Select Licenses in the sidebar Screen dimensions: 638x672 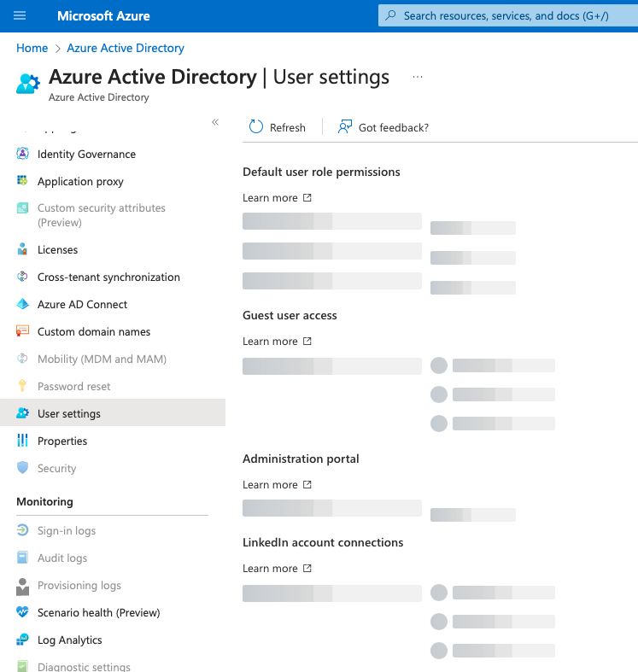point(57,249)
